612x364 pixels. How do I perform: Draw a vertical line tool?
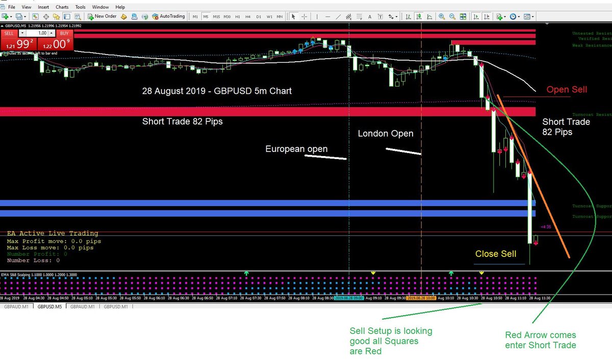pos(317,16)
